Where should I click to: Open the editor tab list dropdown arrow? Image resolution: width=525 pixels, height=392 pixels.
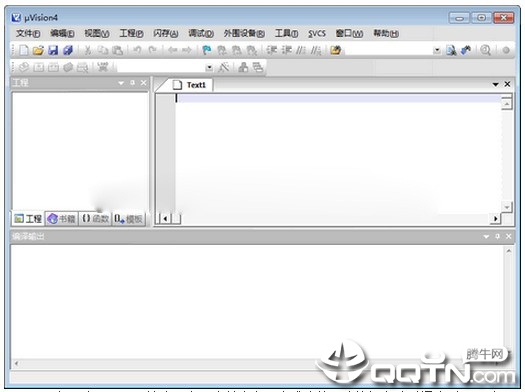pos(496,85)
